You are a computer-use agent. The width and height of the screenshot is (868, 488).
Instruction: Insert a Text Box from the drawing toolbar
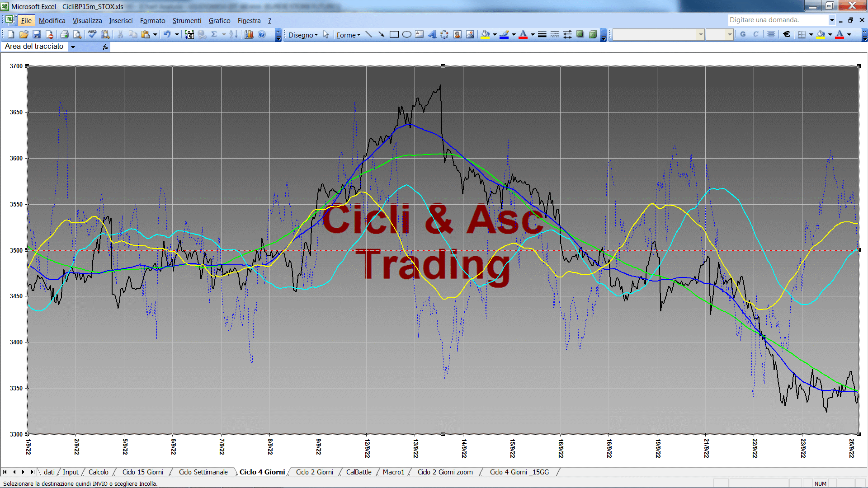click(420, 34)
